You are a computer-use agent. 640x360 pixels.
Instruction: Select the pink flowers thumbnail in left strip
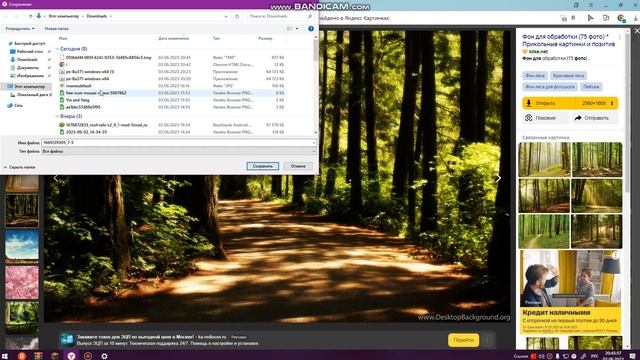point(22,282)
